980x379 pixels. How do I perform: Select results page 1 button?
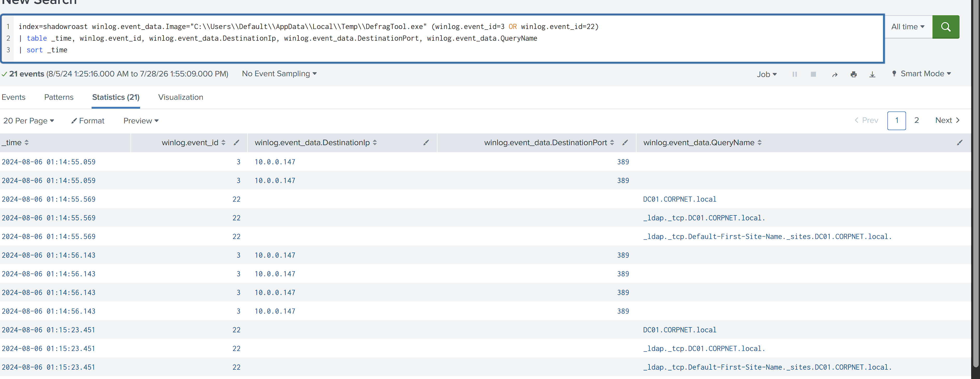896,121
